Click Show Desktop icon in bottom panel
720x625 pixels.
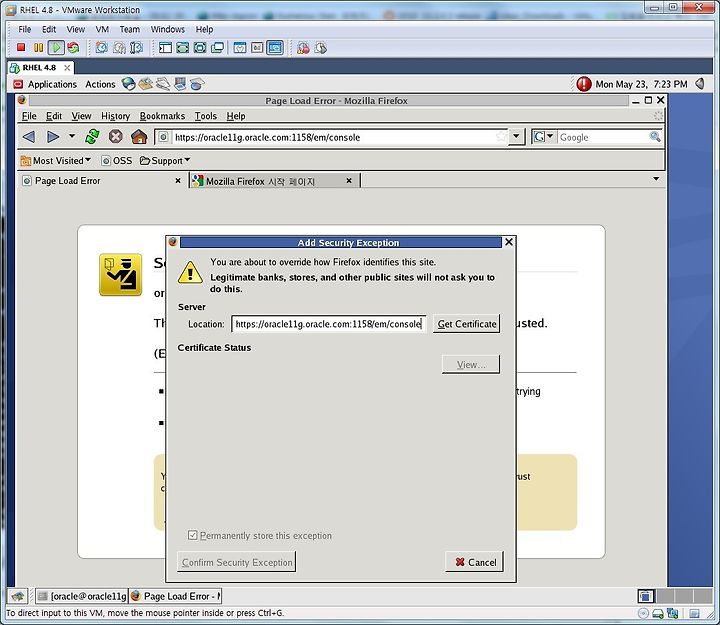[18, 596]
